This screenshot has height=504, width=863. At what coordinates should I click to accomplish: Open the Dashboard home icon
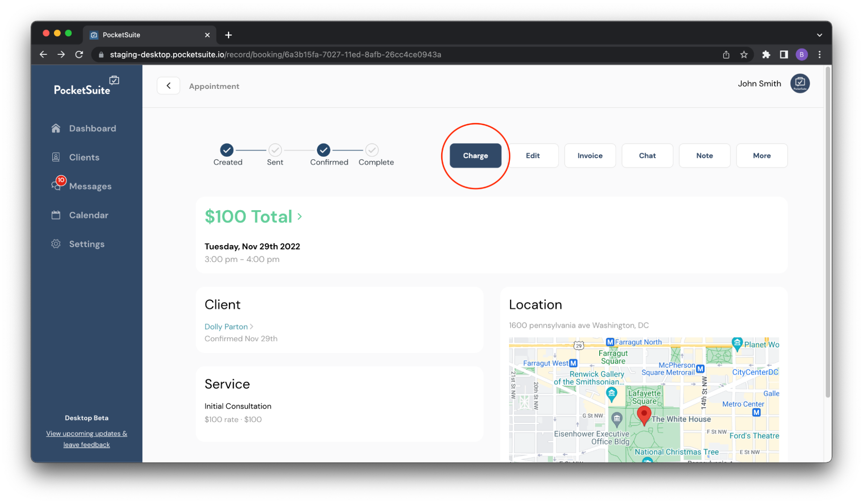tap(56, 128)
